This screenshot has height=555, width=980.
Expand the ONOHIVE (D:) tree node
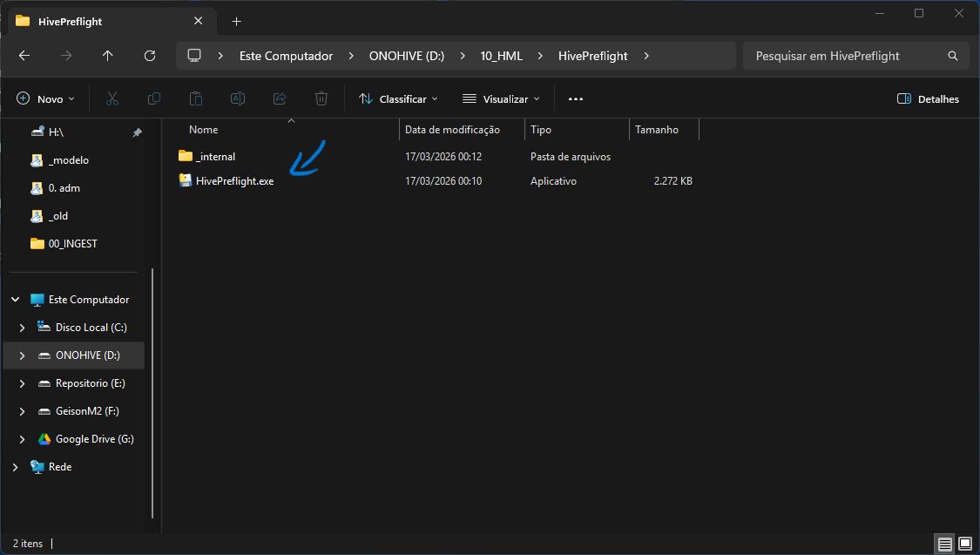(x=23, y=355)
